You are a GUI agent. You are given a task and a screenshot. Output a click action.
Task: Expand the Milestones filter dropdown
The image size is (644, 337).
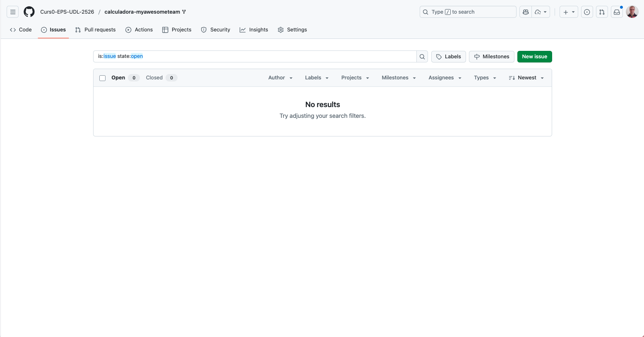coord(399,78)
